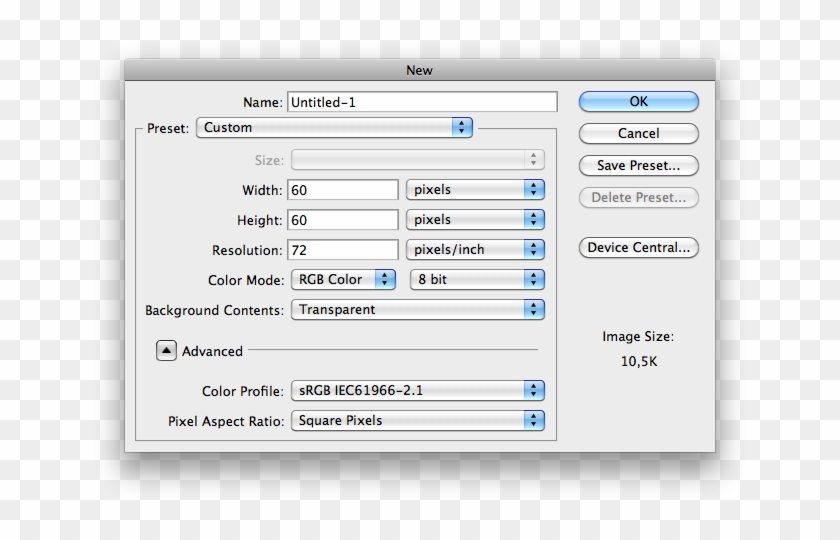Open the Width units dropdown
The width and height of the screenshot is (840, 540).
point(475,190)
